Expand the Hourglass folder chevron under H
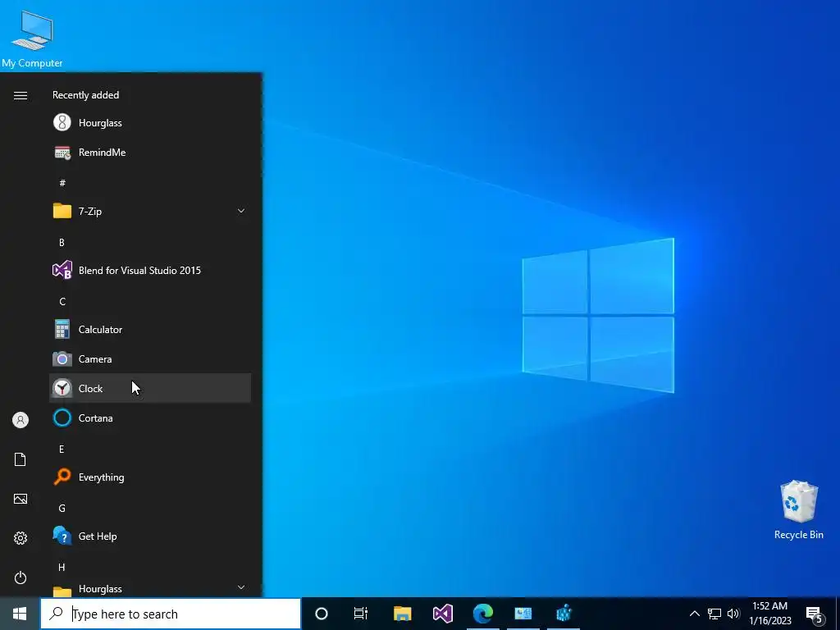The height and width of the screenshot is (630, 840). [241, 587]
